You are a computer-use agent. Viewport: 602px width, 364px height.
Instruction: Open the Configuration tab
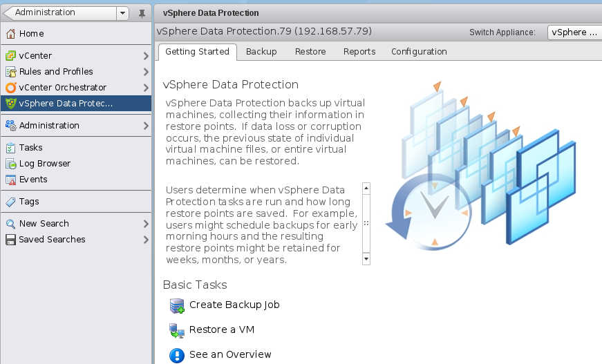point(419,52)
